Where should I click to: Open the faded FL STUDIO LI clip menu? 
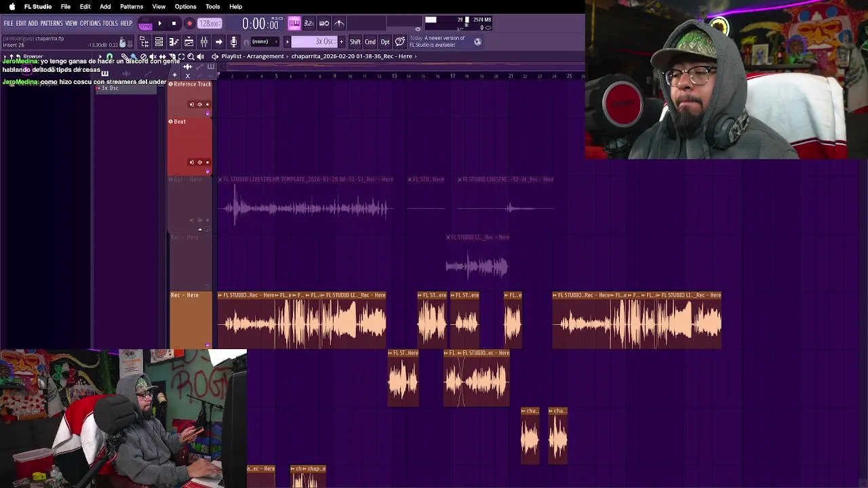pos(448,237)
